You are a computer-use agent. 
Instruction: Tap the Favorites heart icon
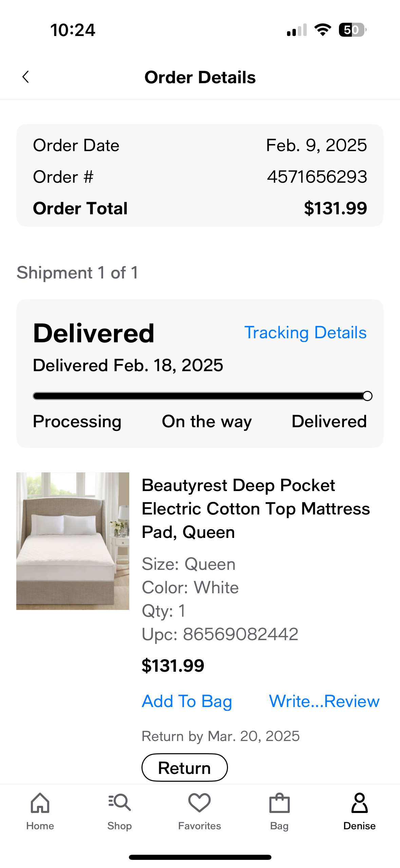[x=199, y=803]
